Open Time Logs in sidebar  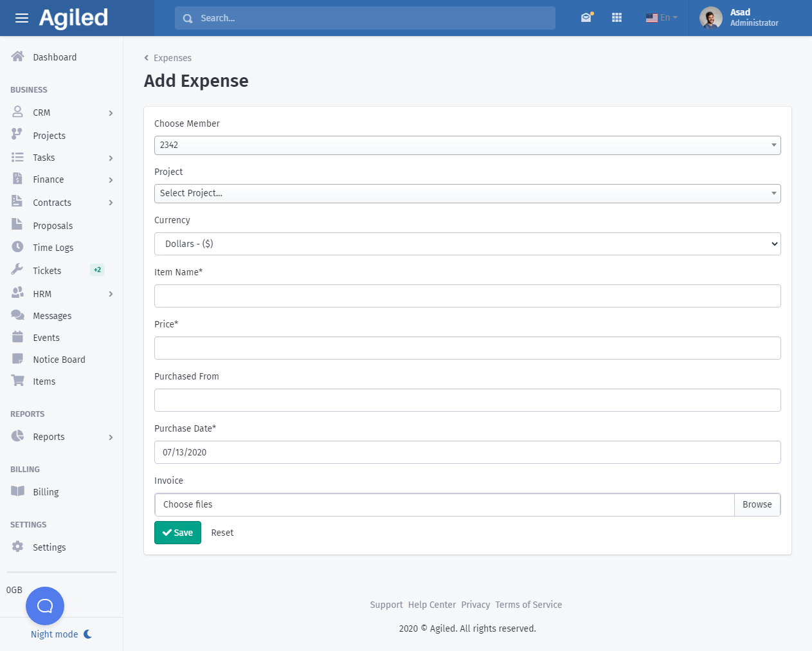tap(53, 248)
